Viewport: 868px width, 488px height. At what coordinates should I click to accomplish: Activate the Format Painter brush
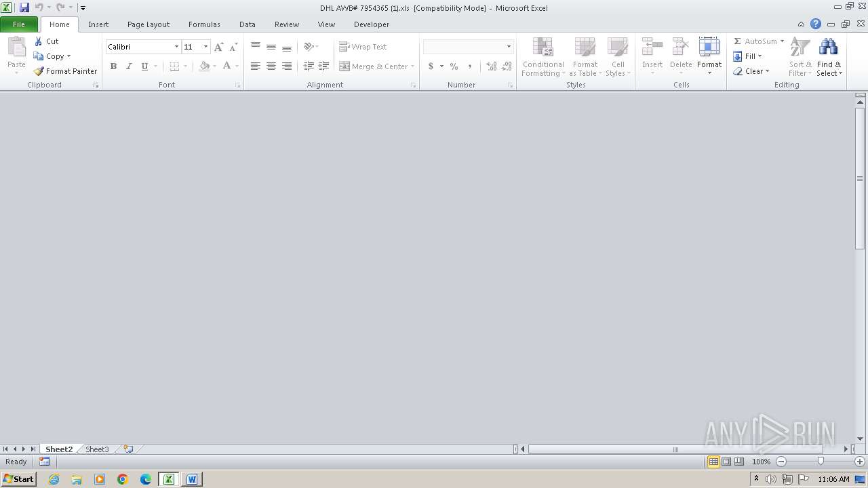[65, 71]
